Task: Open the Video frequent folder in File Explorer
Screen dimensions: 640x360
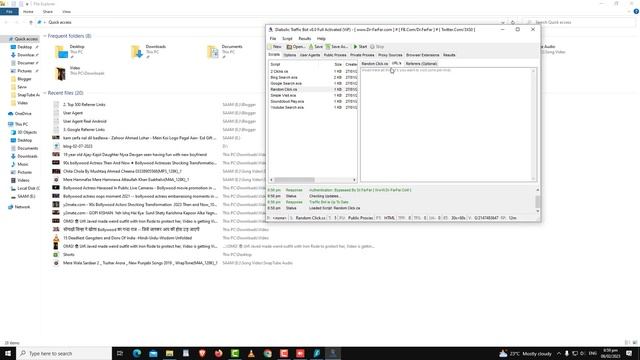Action: tap(80, 73)
